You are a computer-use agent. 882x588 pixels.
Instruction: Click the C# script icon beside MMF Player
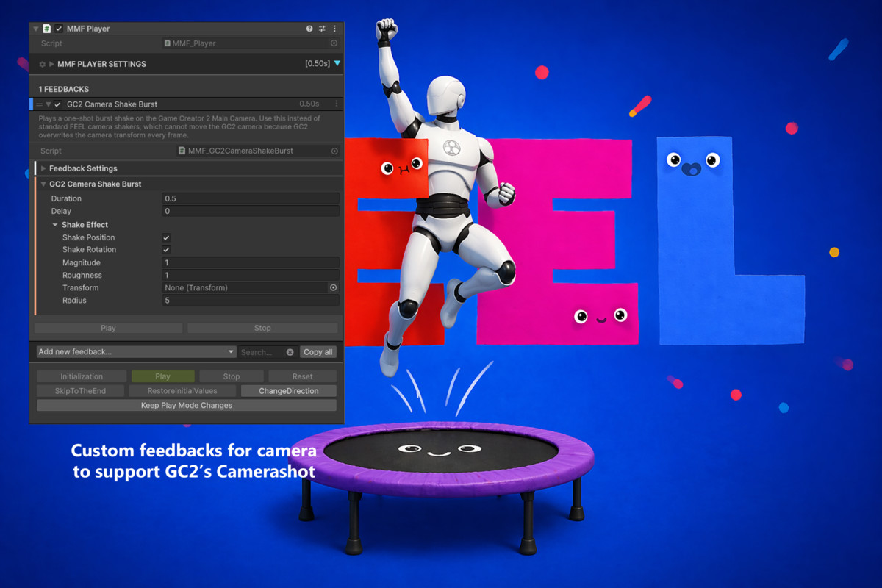coord(47,29)
